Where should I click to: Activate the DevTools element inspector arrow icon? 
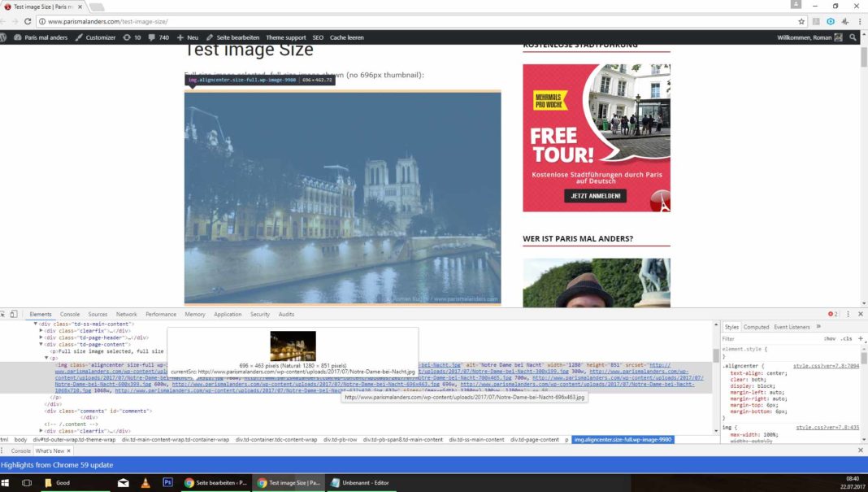2,314
